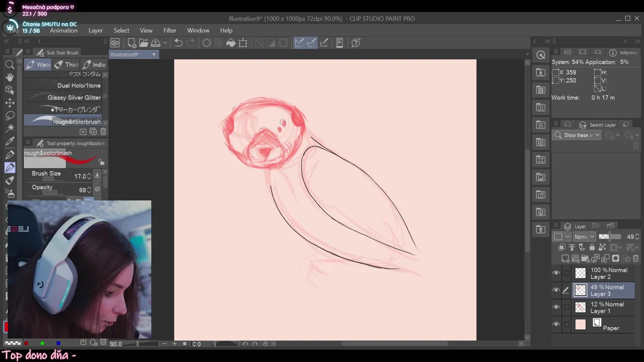Screen dimensions: 644x362
Task: Tick the checkbox beside Layer 2
Action: pyautogui.click(x=567, y=273)
